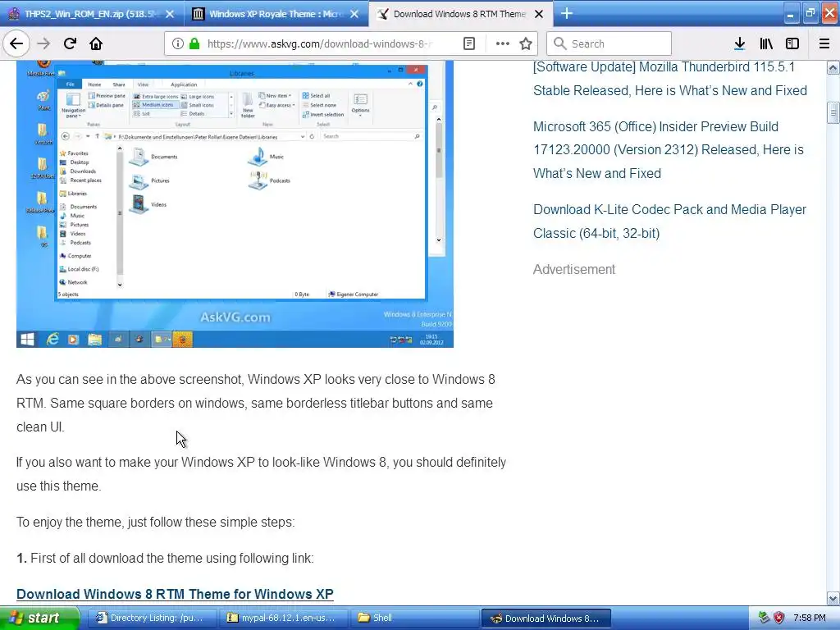Open Mozilla Thunderbird 115.5.1 article link
Screen dimensions: 840x630
(x=669, y=78)
